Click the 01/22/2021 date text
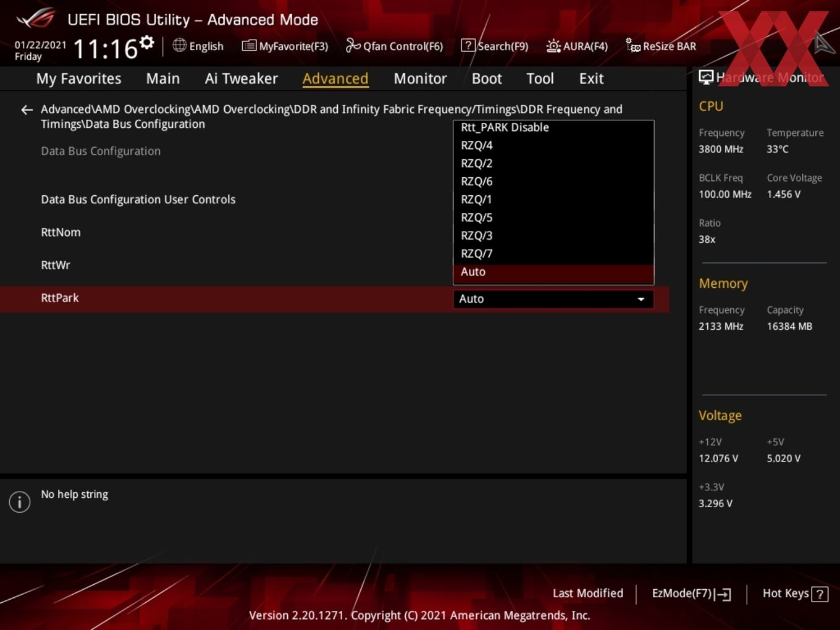 [40, 44]
